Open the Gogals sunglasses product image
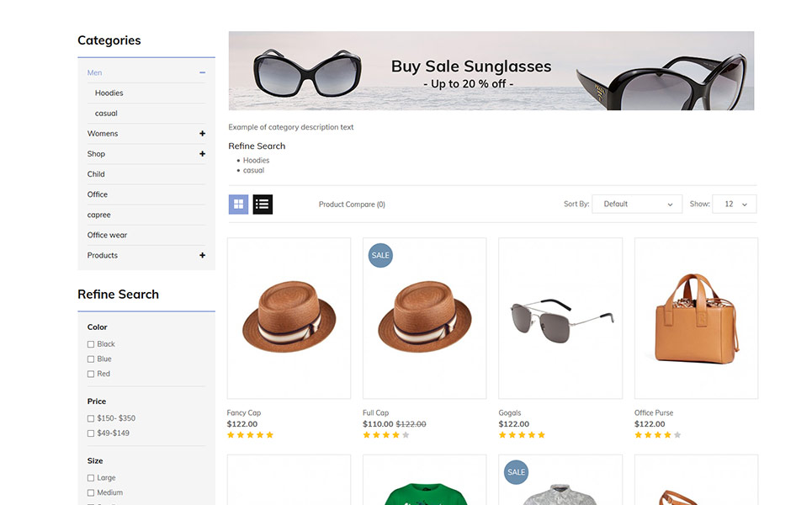The image size is (812, 505). [560, 318]
